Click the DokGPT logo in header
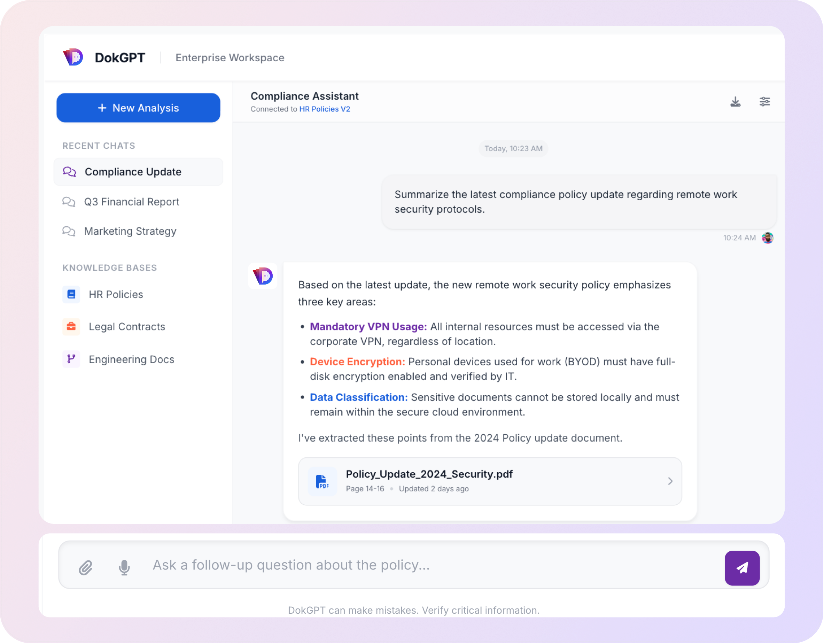Screen dimensions: 824x644 click(73, 57)
